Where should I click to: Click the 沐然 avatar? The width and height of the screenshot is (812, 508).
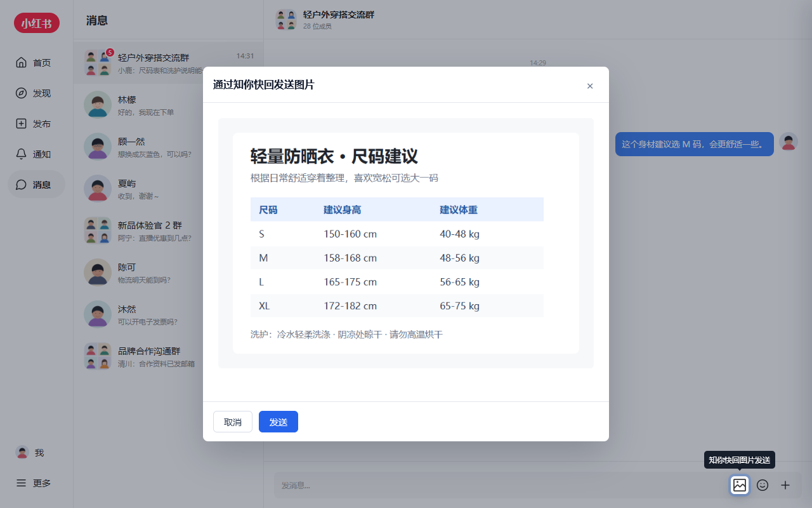click(x=98, y=314)
